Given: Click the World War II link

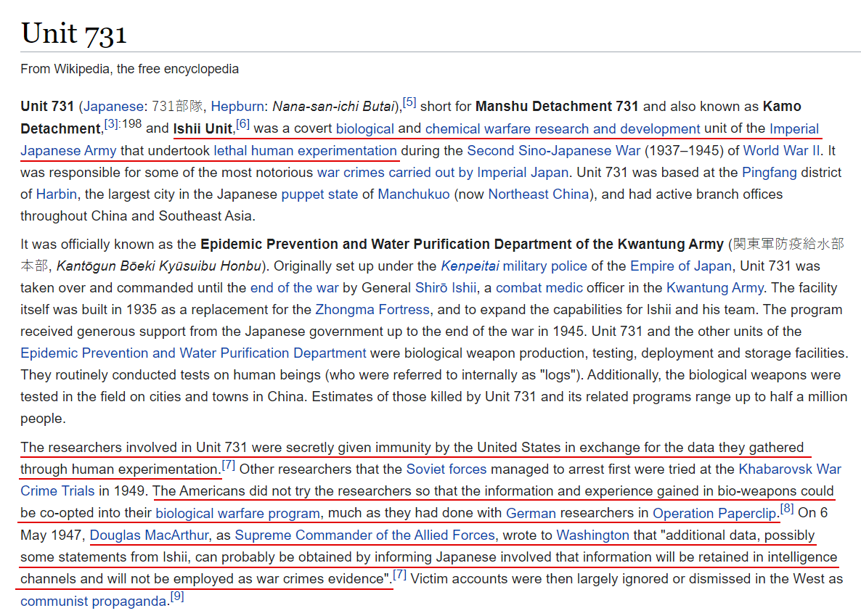Looking at the screenshot, I should point(781,150).
